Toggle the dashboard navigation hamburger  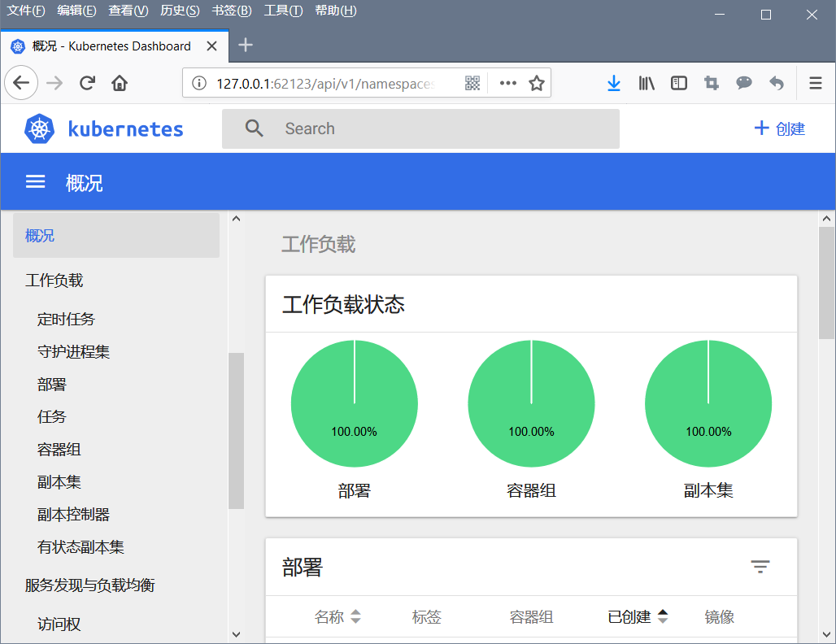tap(35, 182)
